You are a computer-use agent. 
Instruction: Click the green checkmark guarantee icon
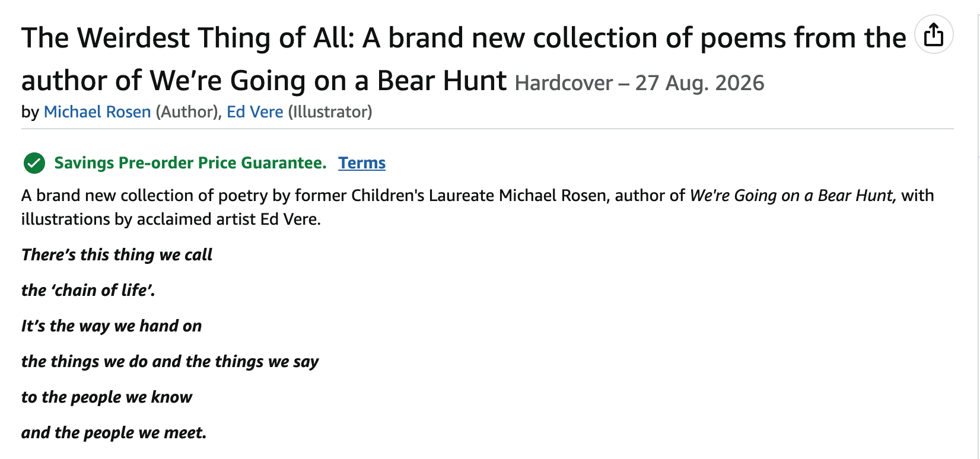coord(34,163)
